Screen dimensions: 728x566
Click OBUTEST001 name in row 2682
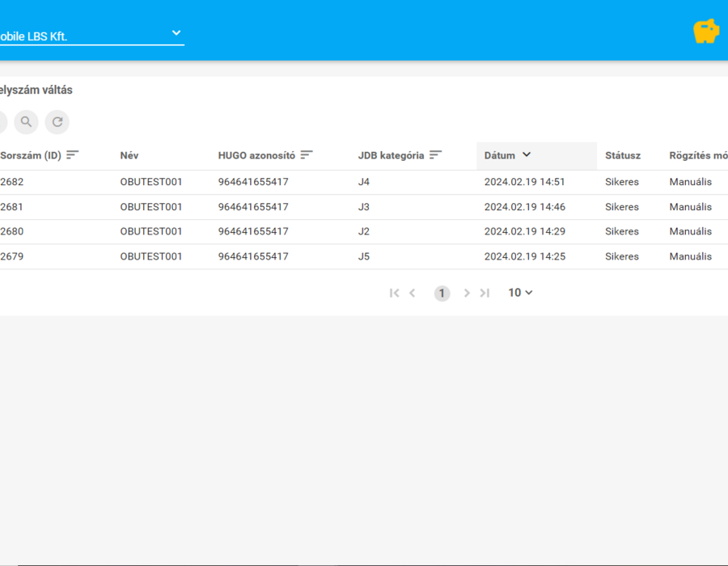(x=151, y=182)
